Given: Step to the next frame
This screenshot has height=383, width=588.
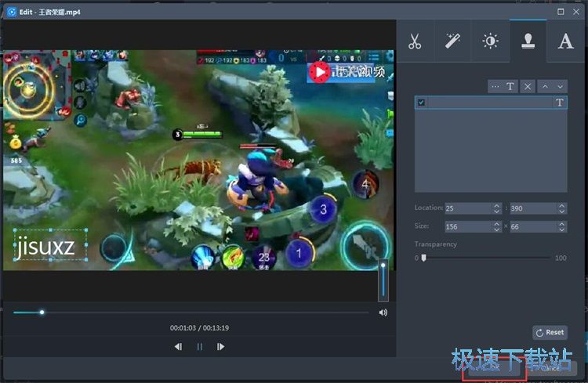Looking at the screenshot, I should point(220,346).
